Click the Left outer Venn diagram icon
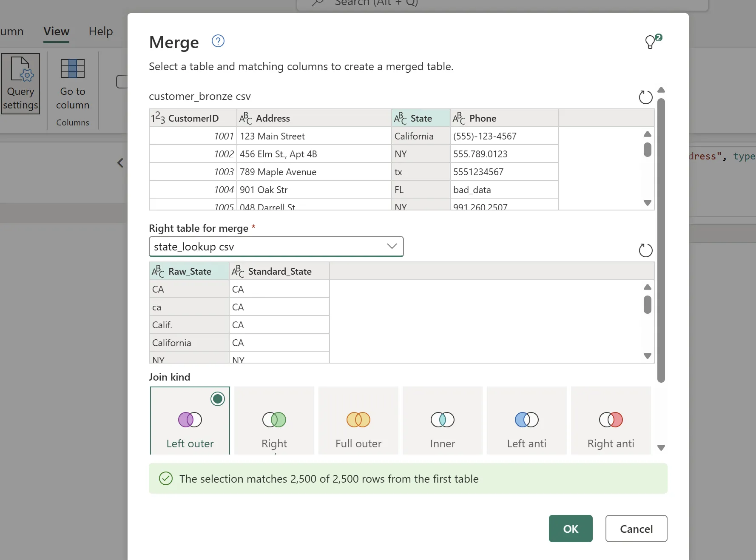 coord(190,420)
